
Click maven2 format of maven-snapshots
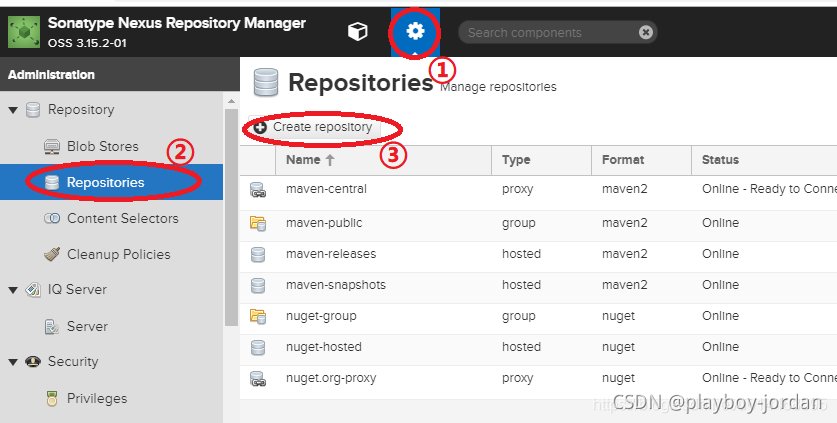[625, 285]
